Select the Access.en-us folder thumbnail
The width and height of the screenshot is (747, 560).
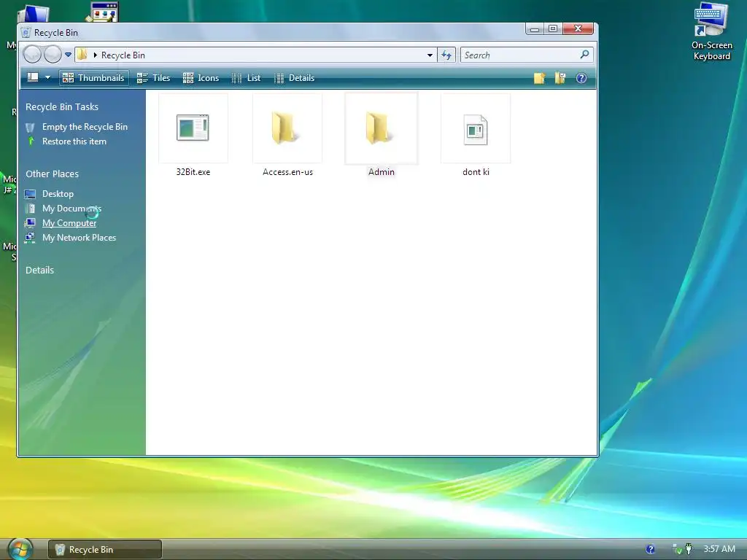point(287,128)
